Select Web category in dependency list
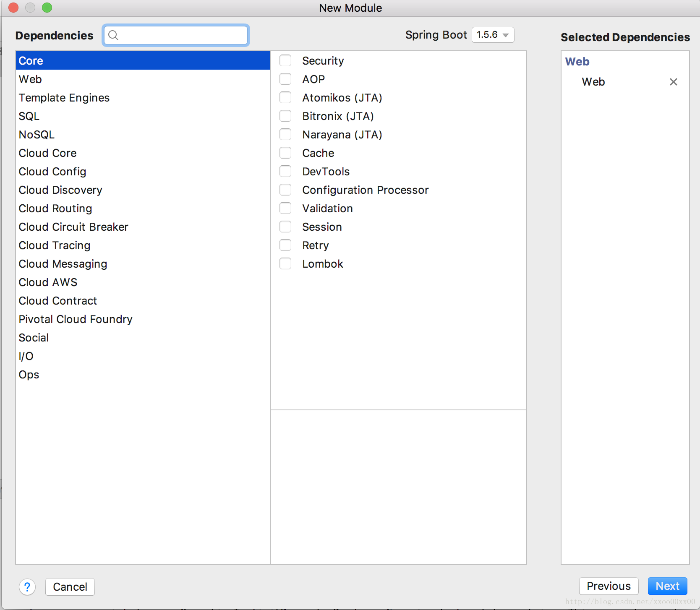Viewport: 700px width, 610px height. (x=143, y=79)
